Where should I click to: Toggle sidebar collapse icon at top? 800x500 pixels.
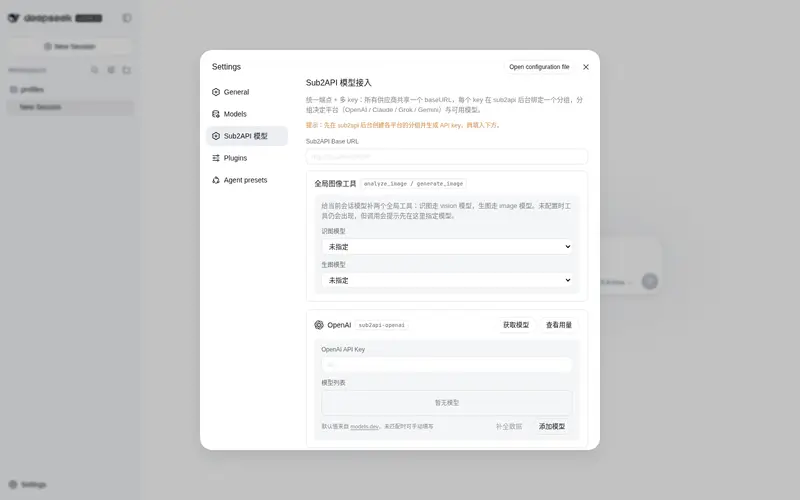point(127,18)
